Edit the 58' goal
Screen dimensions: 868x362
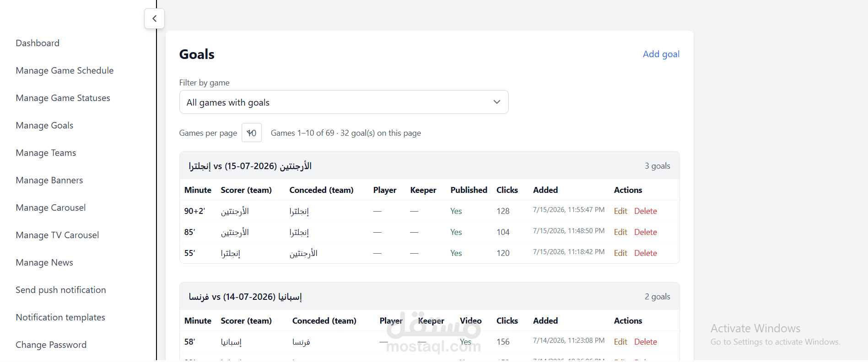click(620, 342)
